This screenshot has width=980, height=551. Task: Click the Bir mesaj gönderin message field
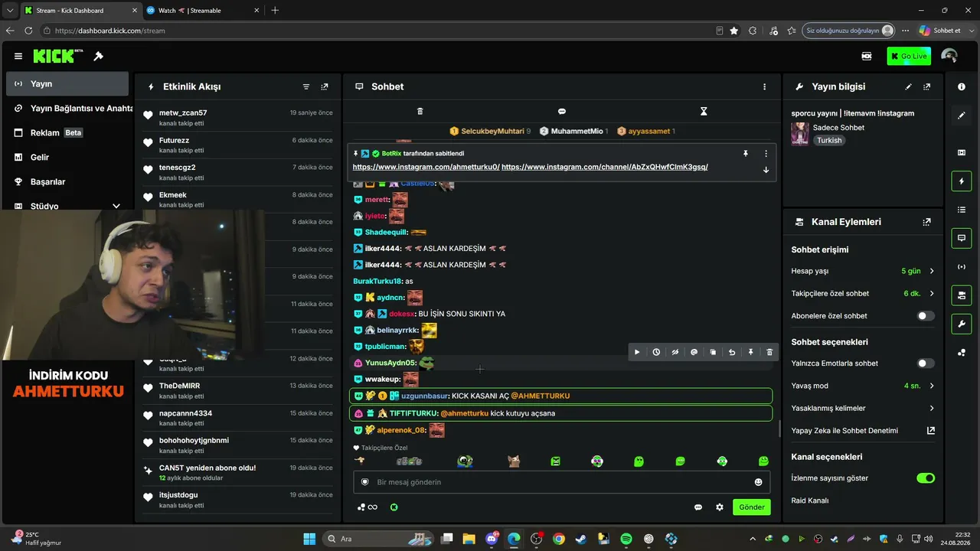562,482
